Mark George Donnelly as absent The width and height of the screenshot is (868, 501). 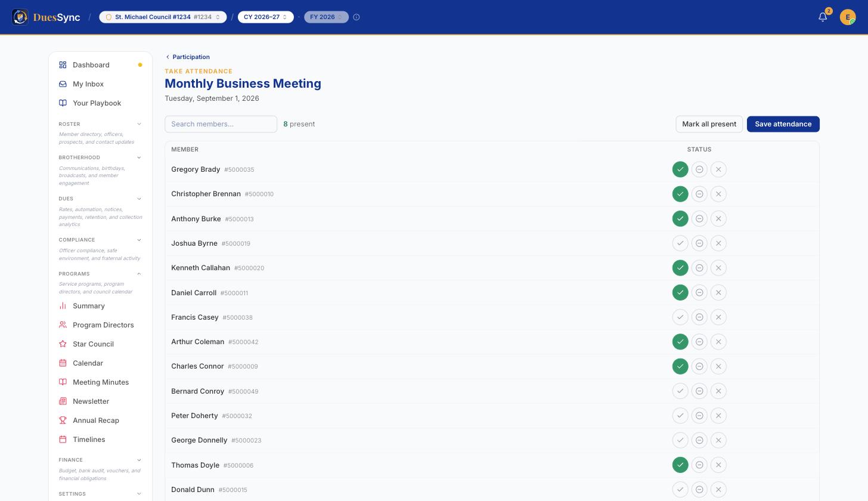pyautogui.click(x=718, y=440)
